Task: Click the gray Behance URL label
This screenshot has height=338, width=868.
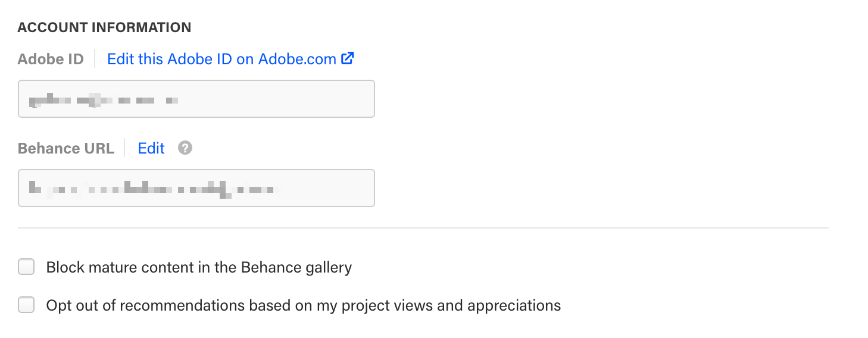Action: [66, 148]
